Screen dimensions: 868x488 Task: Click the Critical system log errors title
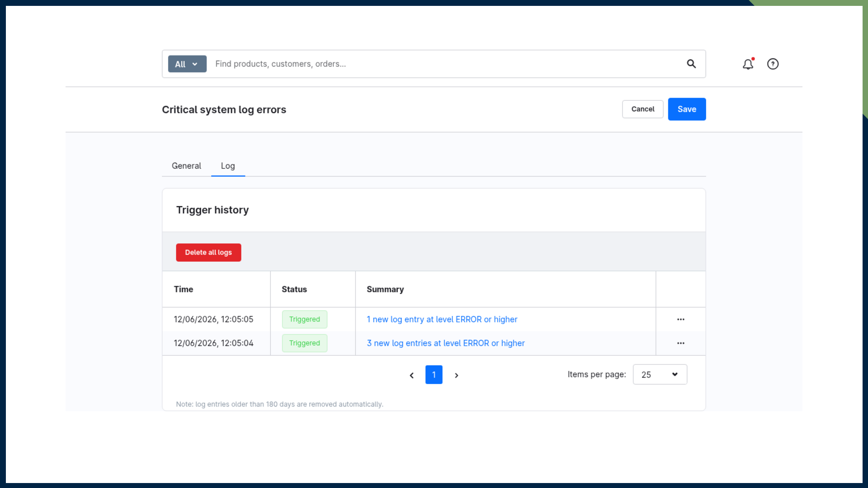click(224, 110)
